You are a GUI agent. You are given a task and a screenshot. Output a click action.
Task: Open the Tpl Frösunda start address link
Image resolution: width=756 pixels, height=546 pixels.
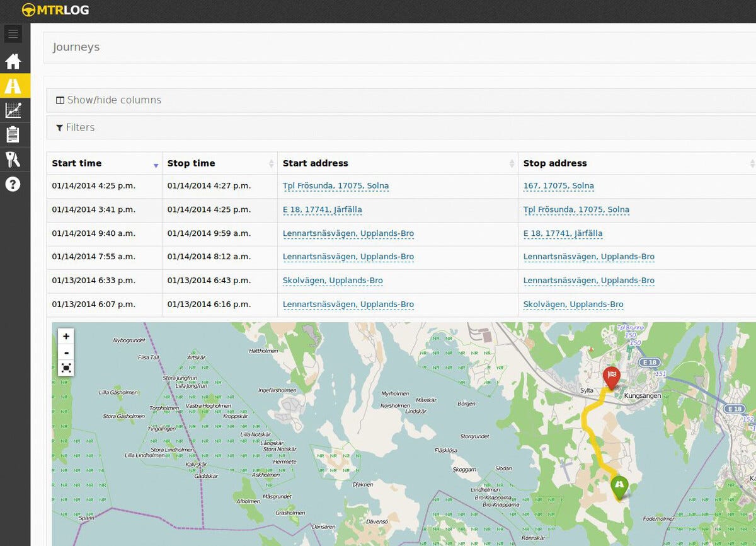(x=335, y=186)
